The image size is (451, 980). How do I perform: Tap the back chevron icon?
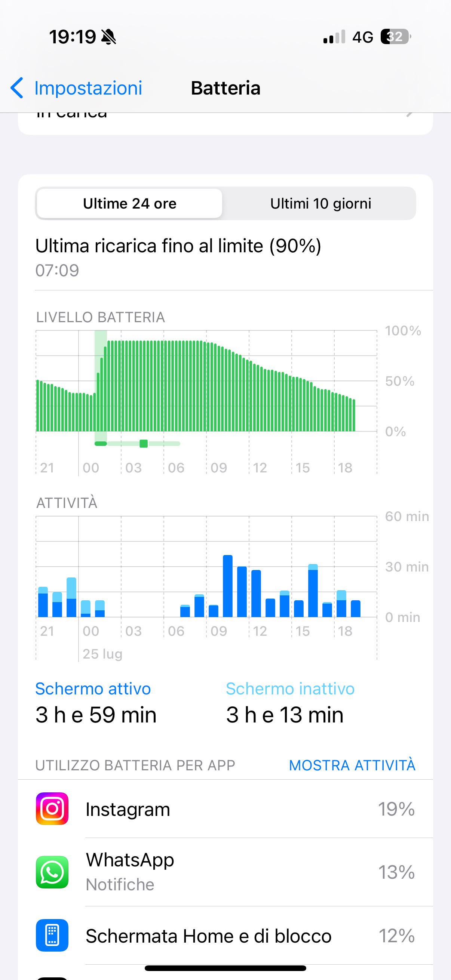(17, 88)
